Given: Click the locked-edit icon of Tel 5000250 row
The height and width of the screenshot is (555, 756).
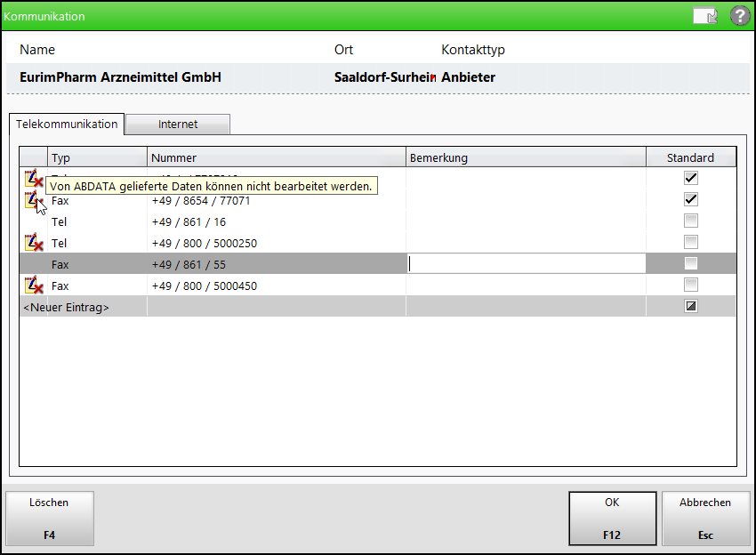Looking at the screenshot, I should [34, 243].
